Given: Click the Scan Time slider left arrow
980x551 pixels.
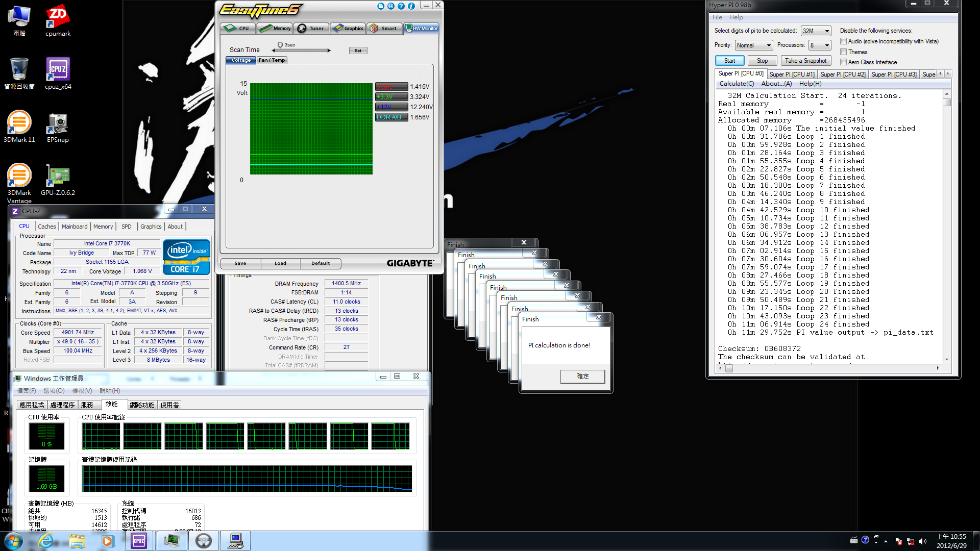Looking at the screenshot, I should (274, 51).
